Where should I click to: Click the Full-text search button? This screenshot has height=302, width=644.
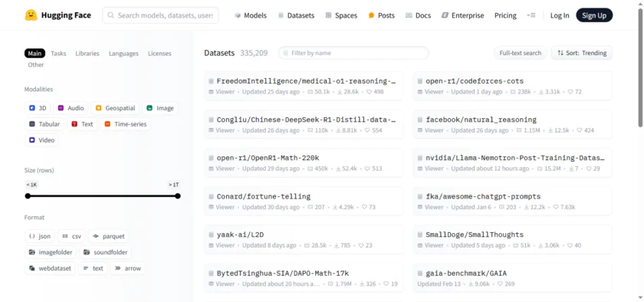[520, 53]
